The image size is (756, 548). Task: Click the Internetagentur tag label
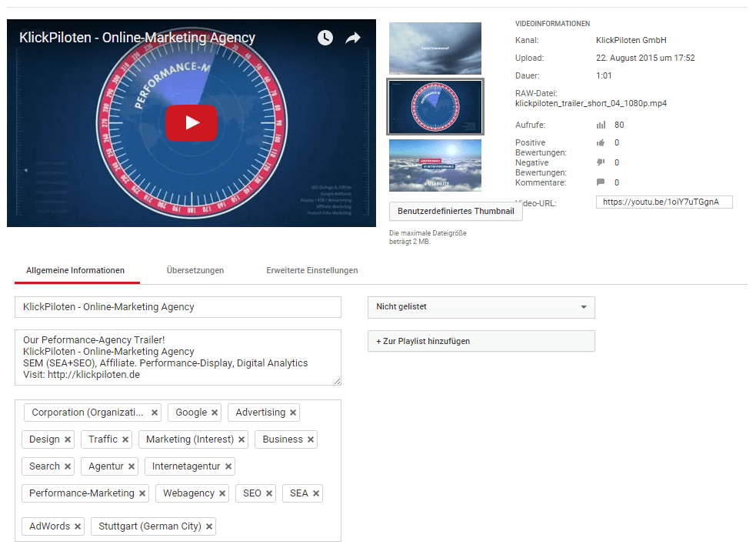tap(186, 466)
